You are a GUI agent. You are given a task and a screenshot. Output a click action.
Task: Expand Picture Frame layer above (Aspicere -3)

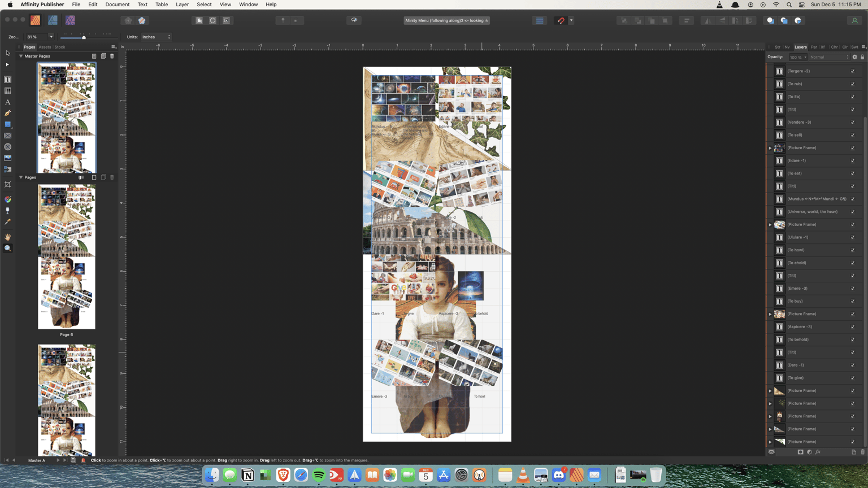770,314
